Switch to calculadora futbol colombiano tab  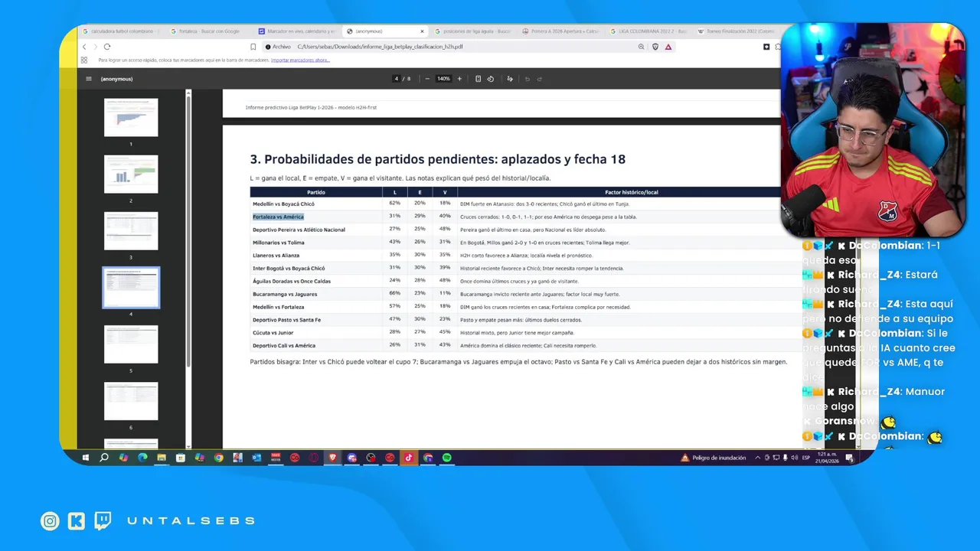tap(121, 31)
